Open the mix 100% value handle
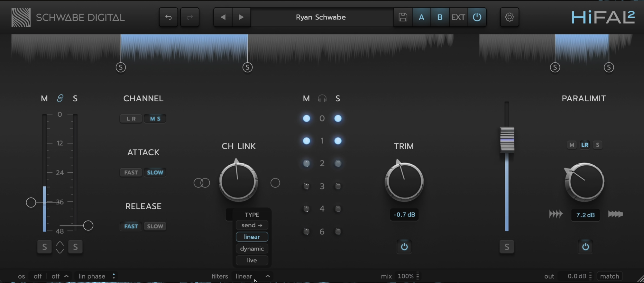Viewport: 644px width, 283px height. point(418,276)
